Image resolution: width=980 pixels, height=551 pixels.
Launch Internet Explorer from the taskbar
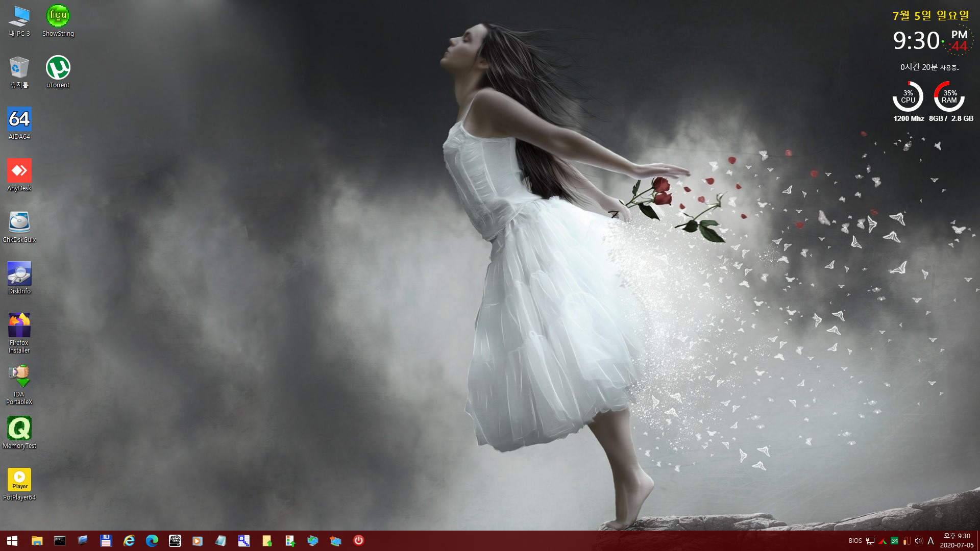click(x=129, y=541)
